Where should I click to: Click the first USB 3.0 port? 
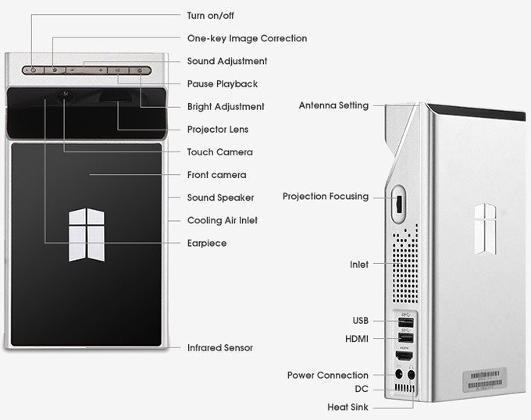pyautogui.click(x=406, y=322)
